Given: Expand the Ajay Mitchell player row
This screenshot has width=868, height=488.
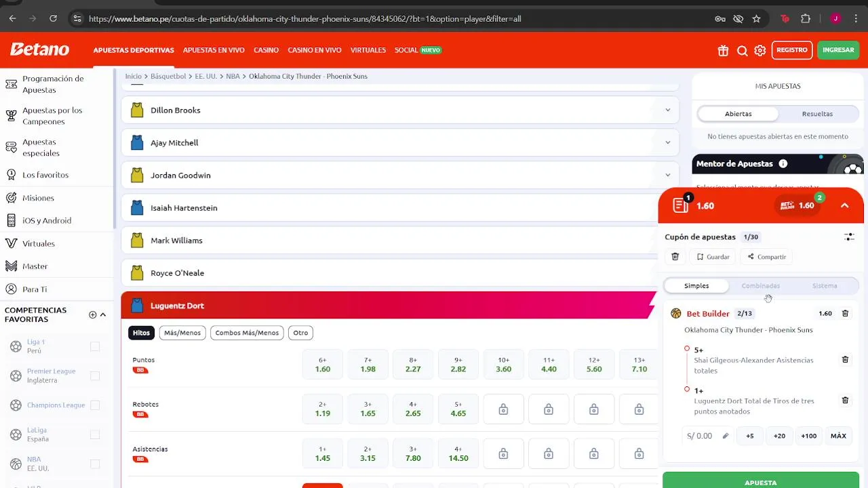Looking at the screenshot, I should 400,142.
